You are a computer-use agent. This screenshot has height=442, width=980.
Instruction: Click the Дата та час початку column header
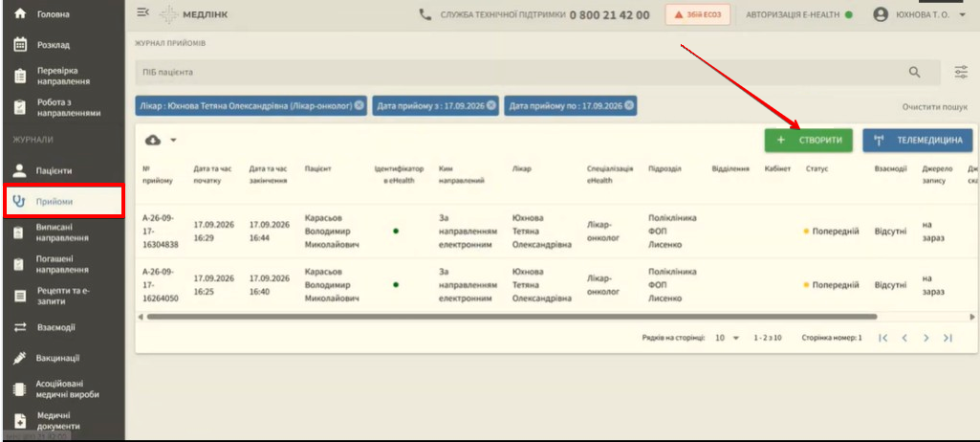[x=212, y=174]
